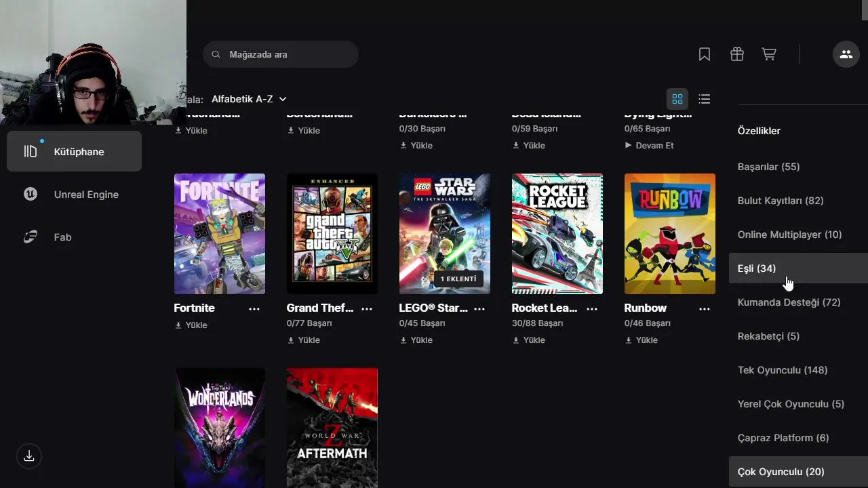Open Alfabetik A-Z sort dropdown
The height and width of the screenshot is (488, 868).
point(249,99)
